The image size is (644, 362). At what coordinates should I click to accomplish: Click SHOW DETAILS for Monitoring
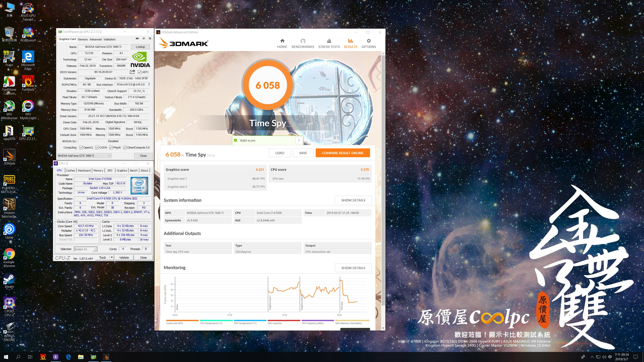353,268
